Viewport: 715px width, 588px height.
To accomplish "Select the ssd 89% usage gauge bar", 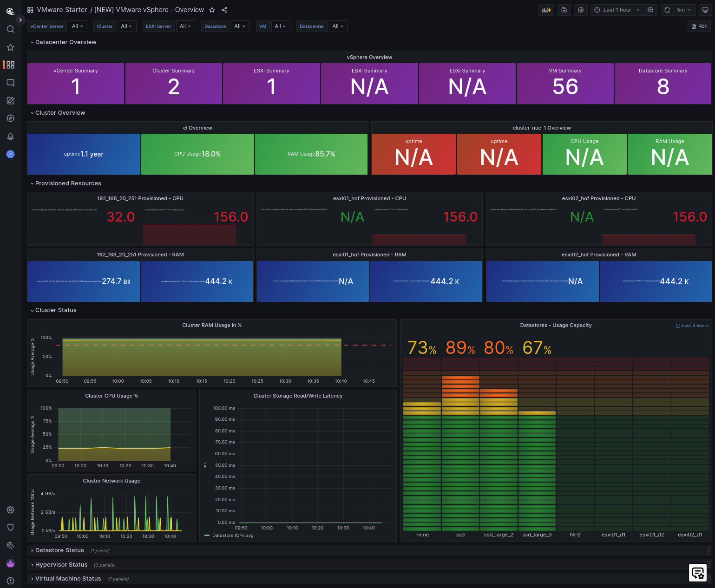I will click(x=460, y=444).
